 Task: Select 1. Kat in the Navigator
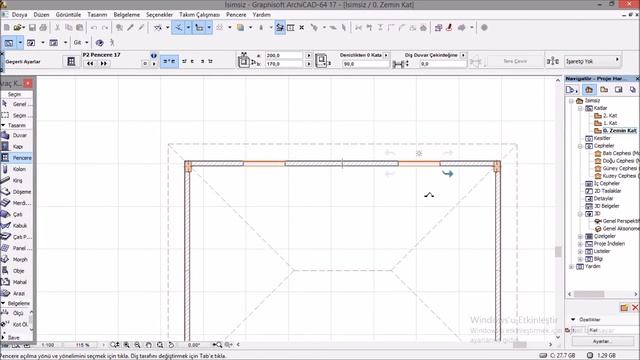tap(610, 123)
